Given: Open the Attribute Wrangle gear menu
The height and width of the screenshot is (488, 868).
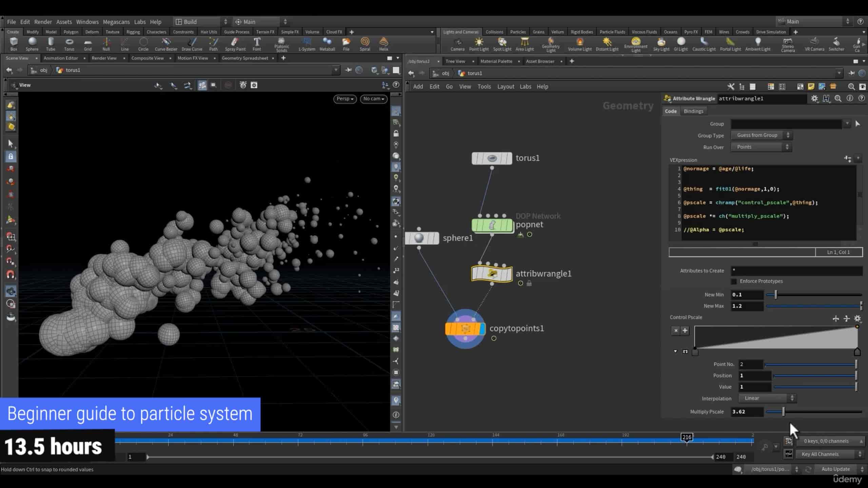Looking at the screenshot, I should pos(814,99).
